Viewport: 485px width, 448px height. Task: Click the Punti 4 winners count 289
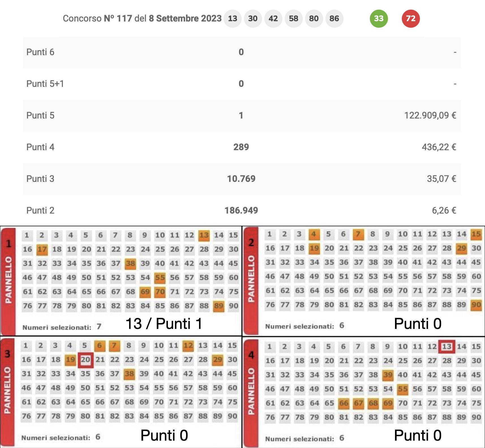[x=241, y=147]
